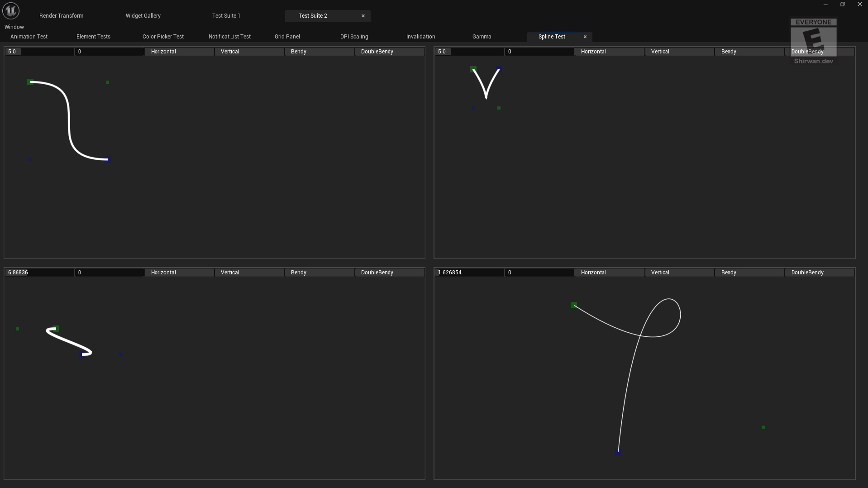Click Horizontal button in top-left spline panel
This screenshot has width=868, height=488.
click(179, 52)
